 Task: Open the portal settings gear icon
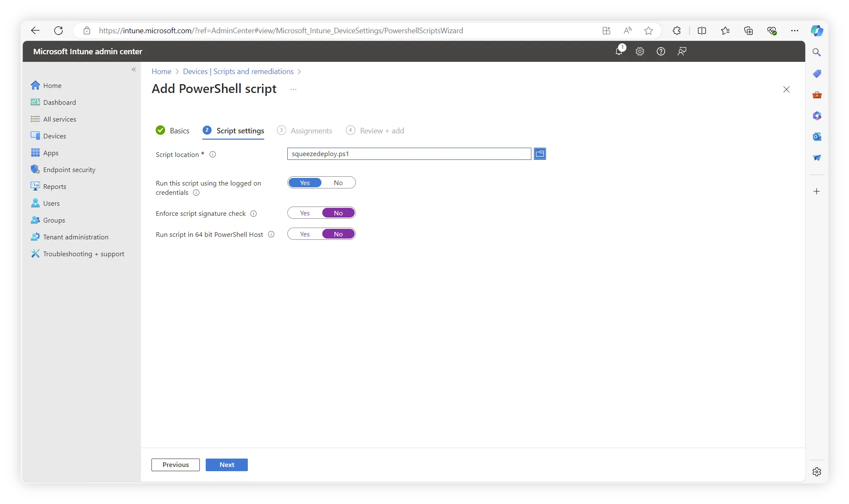click(x=640, y=51)
